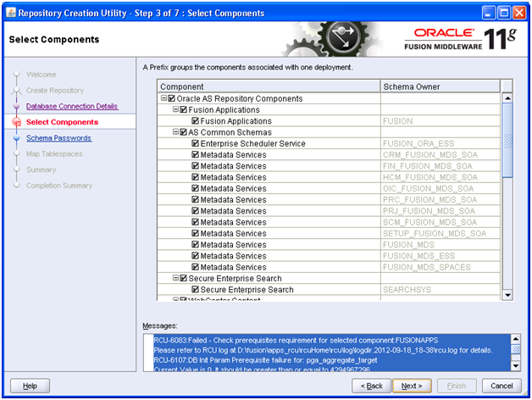The height and width of the screenshot is (400, 532).
Task: Uncheck the Fusion Applications FUSION schema checkbox
Action: 195,121
